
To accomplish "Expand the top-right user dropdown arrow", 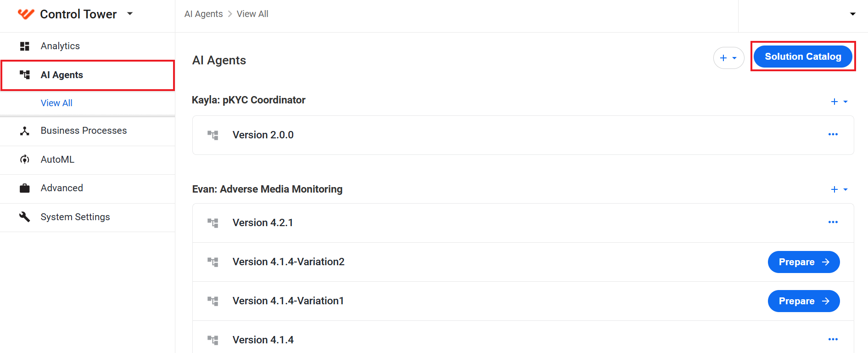I will tap(853, 14).
